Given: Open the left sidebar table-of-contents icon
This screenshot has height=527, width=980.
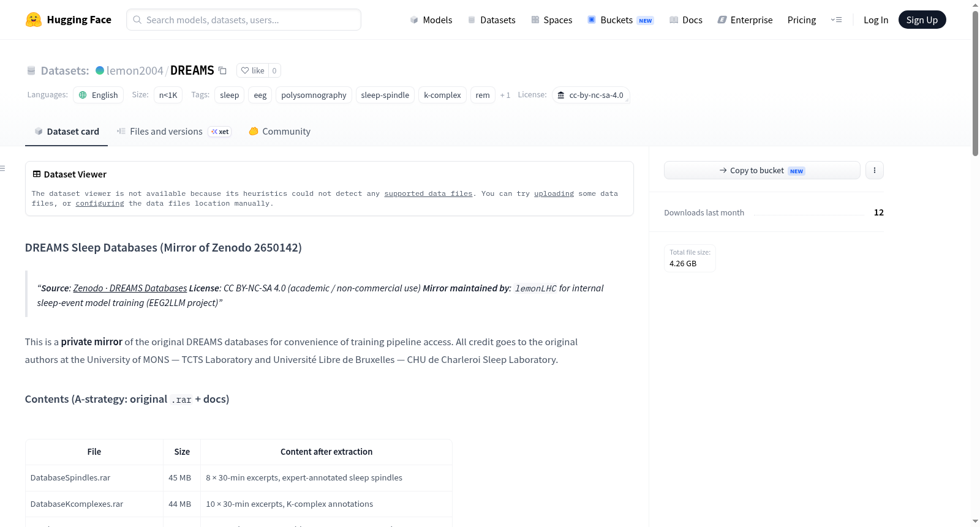Looking at the screenshot, I should (x=3, y=168).
